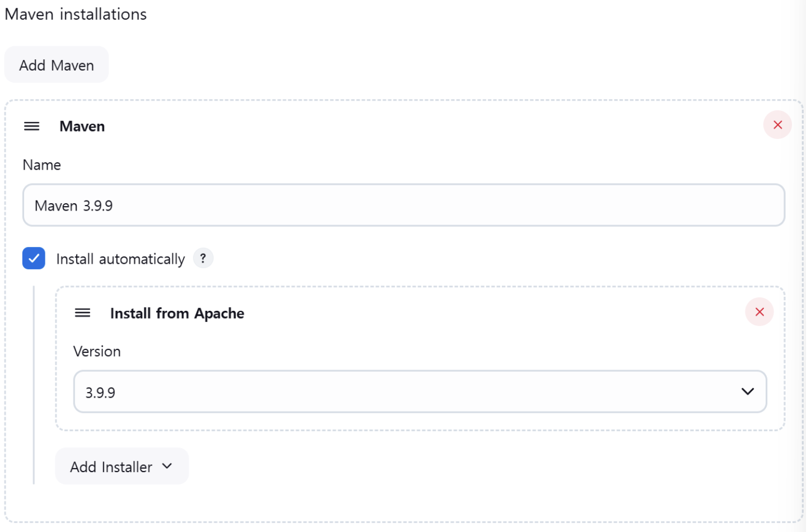Focus the Name field containing Maven 3.9.9
811x532 pixels.
tap(403, 206)
